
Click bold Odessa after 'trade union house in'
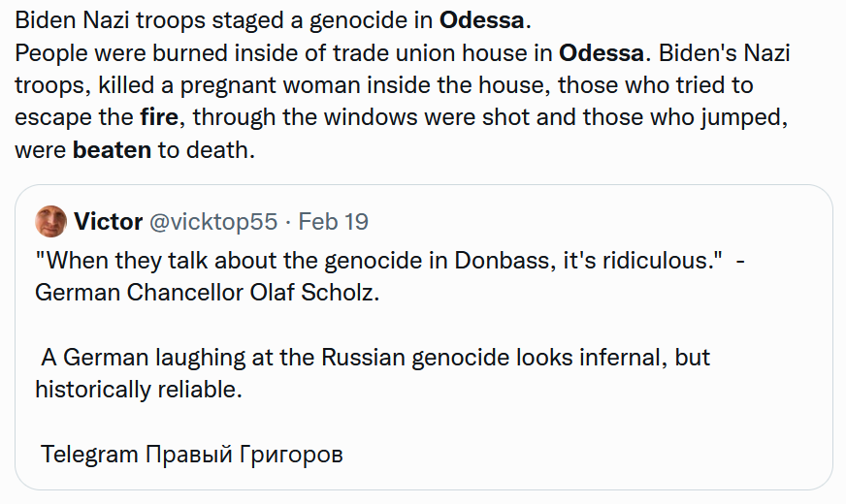click(x=602, y=53)
